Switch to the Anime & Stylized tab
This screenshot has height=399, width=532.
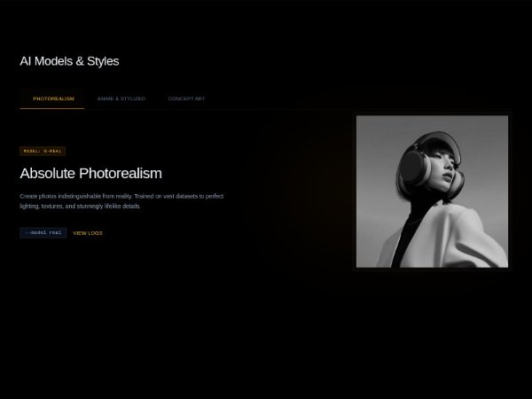click(x=121, y=98)
